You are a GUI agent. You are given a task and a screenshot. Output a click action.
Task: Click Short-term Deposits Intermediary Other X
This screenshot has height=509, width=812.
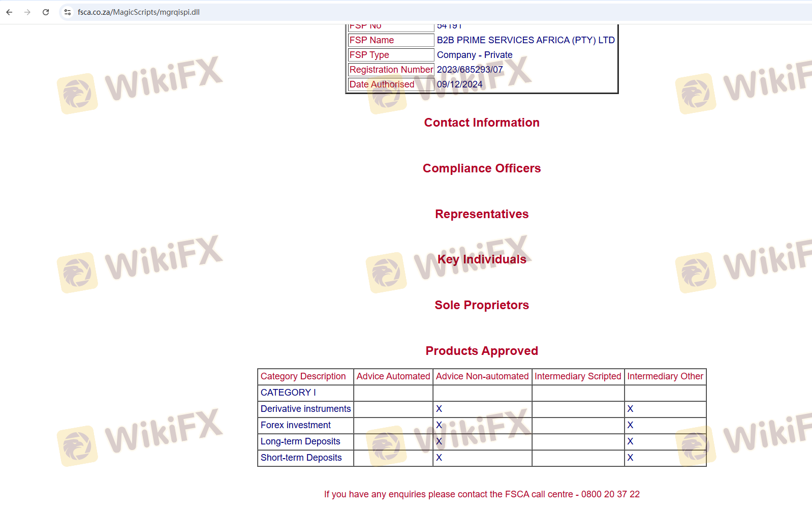(630, 458)
